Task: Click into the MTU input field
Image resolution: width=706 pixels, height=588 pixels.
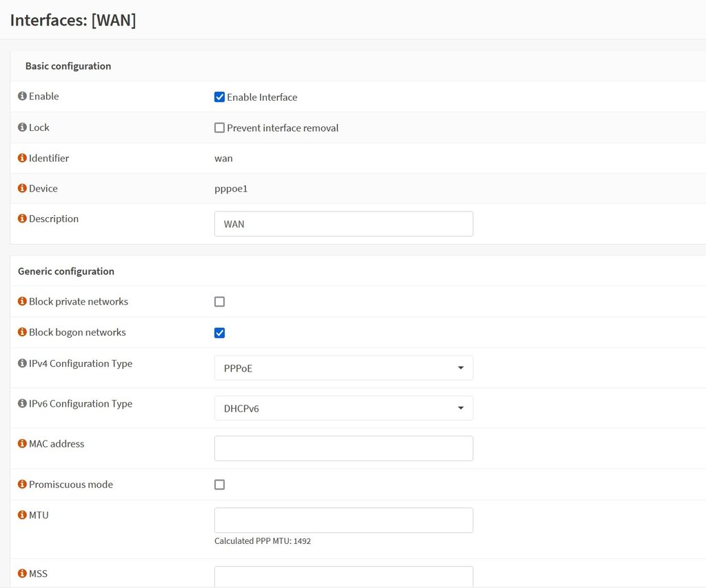Action: [x=343, y=520]
